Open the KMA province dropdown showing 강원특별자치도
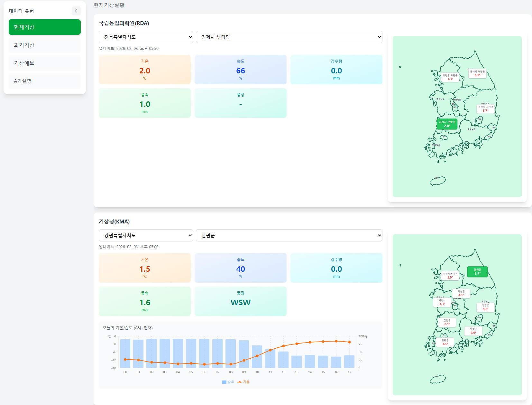This screenshot has width=532, height=405. [x=146, y=235]
